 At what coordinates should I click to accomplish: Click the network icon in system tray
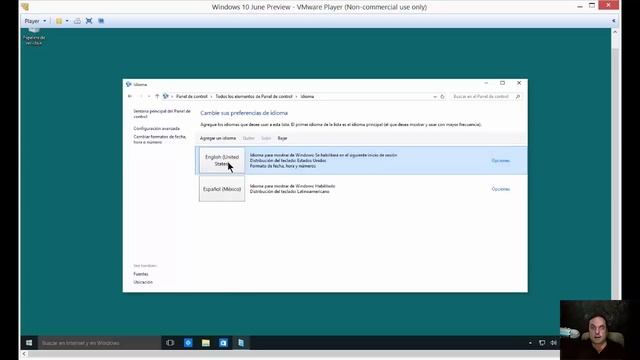[542, 343]
